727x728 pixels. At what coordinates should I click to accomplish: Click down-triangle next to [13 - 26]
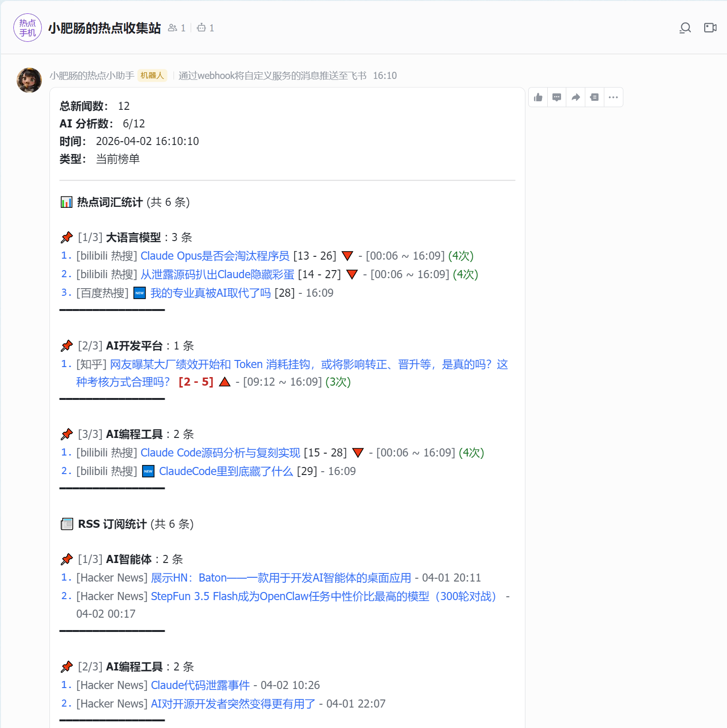348,256
